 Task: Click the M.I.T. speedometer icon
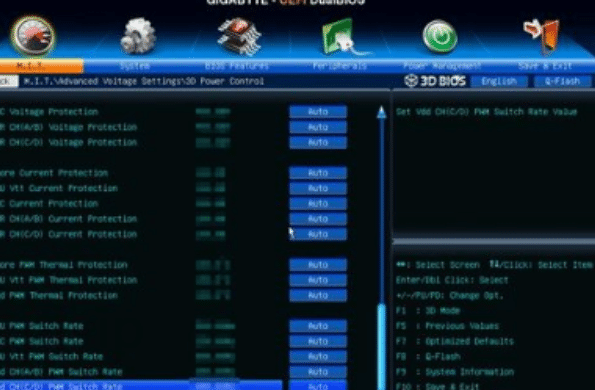(x=33, y=37)
